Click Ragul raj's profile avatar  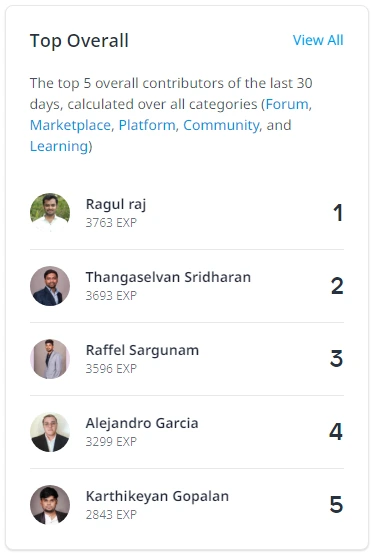pyautogui.click(x=50, y=213)
